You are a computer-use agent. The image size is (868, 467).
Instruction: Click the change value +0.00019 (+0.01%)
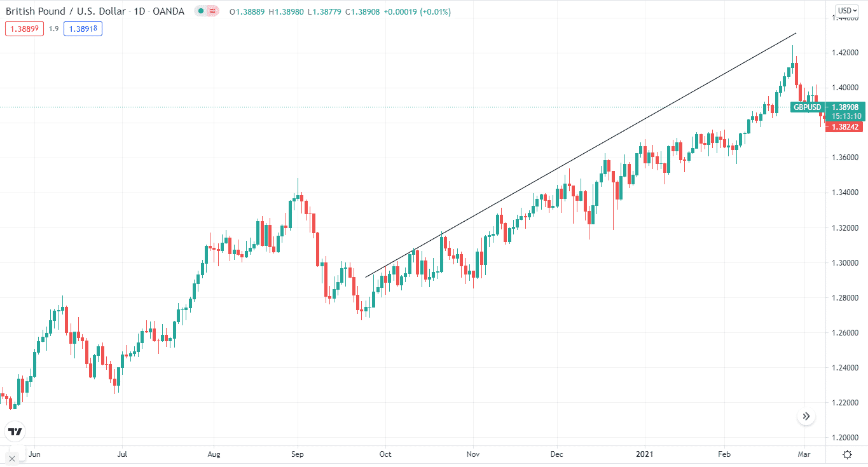(x=417, y=11)
